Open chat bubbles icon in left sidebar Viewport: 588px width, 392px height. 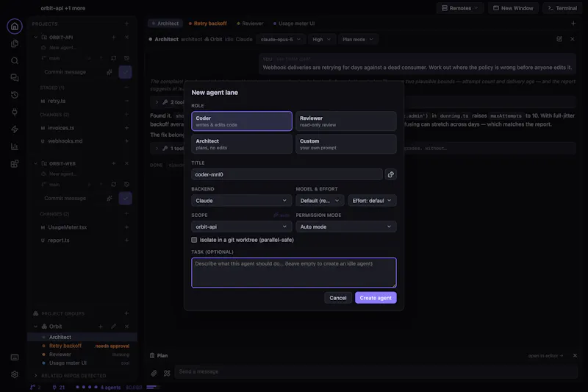15,78
